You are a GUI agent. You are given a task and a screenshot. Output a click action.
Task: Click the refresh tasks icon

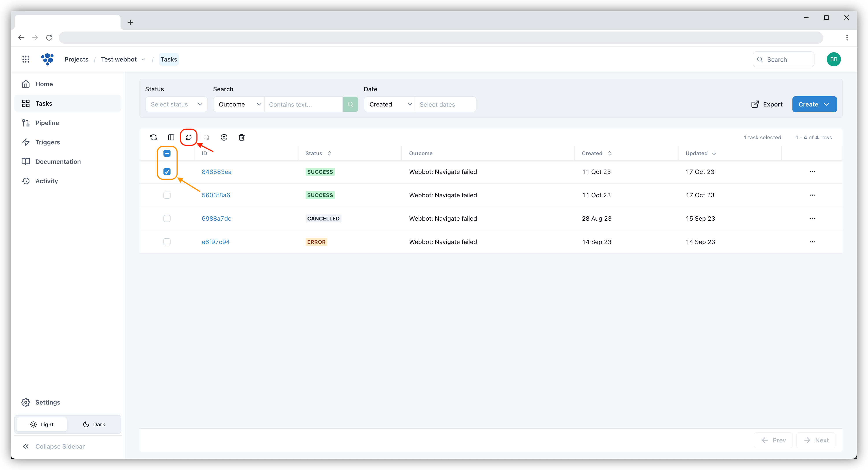click(154, 137)
